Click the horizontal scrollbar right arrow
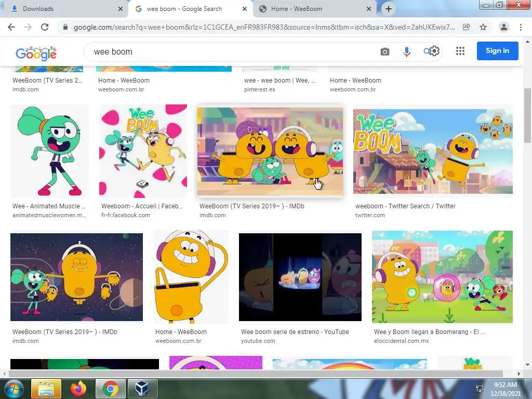 coord(519,374)
